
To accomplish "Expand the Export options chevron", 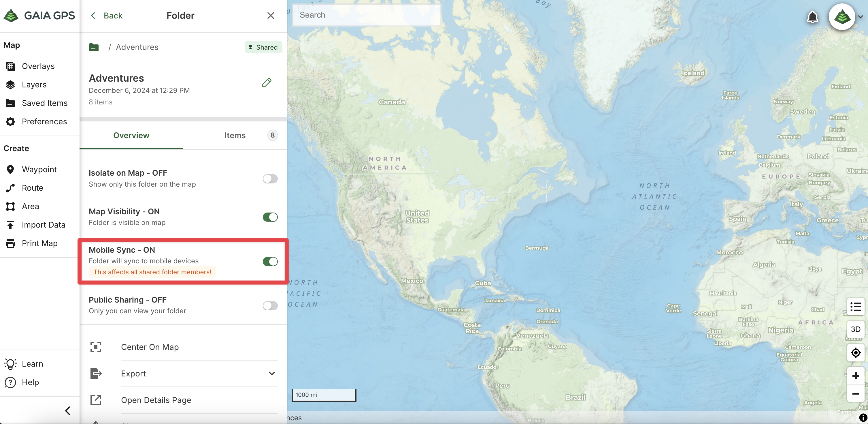I will coord(271,374).
